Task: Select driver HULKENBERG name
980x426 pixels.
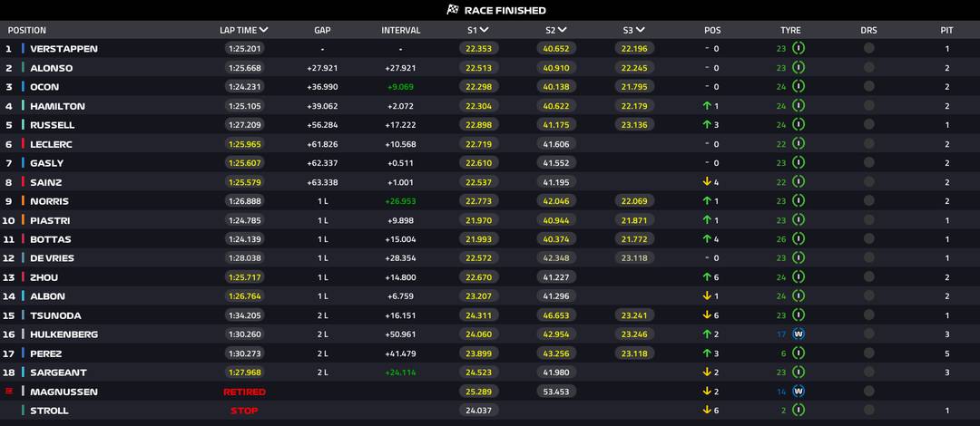Action: point(64,334)
